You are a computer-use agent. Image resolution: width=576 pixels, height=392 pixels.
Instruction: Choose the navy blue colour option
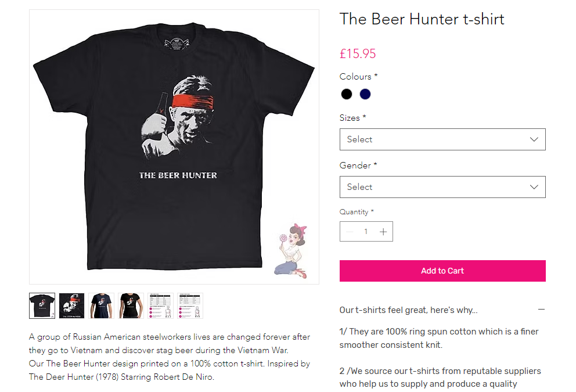pos(365,94)
